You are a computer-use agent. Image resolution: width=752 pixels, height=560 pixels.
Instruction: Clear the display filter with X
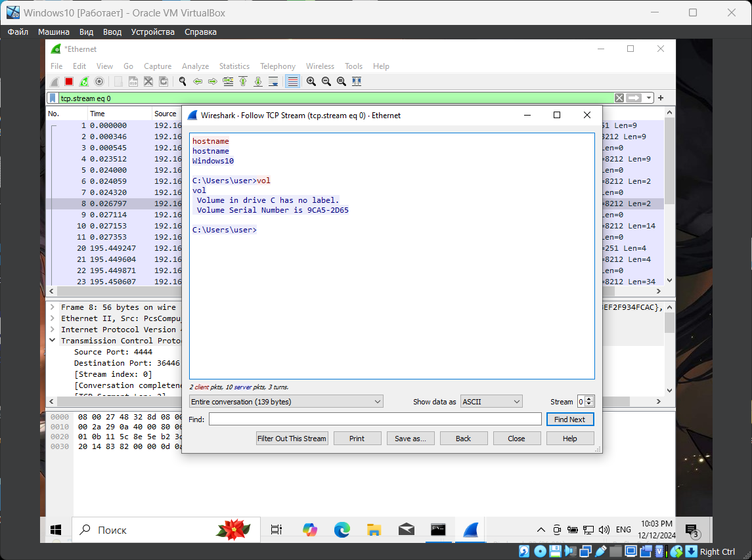click(x=619, y=98)
